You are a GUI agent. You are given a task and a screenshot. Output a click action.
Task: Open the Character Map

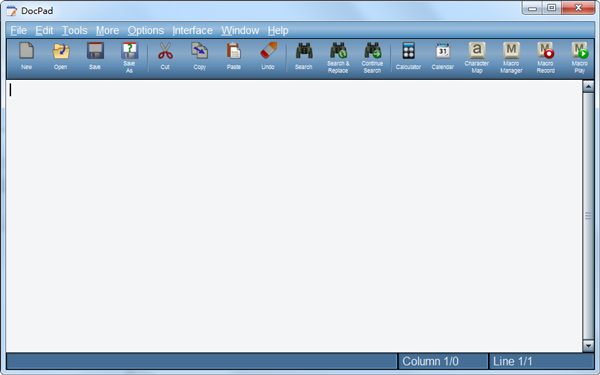[477, 57]
